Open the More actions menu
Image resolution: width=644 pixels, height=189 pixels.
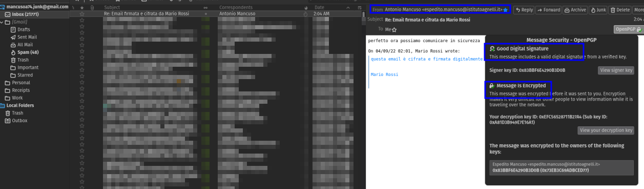(x=638, y=10)
